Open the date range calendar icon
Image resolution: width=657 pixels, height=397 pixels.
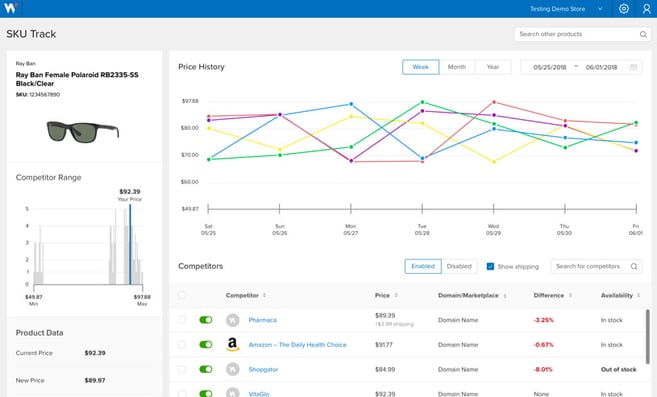(x=634, y=67)
